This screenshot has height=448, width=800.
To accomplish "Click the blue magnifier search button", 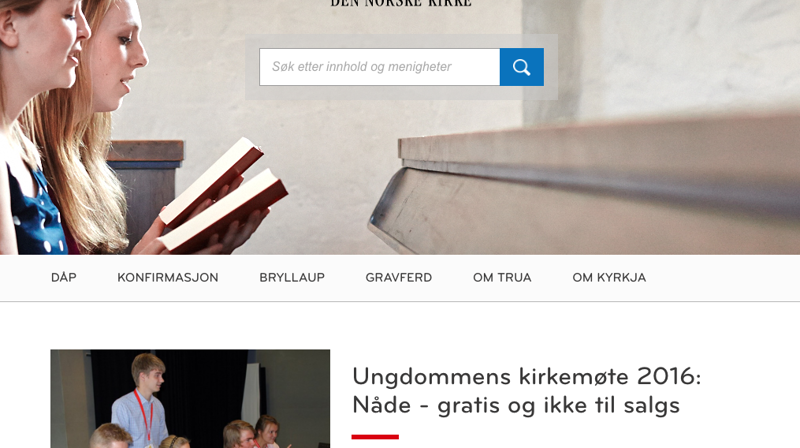I will pyautogui.click(x=521, y=67).
